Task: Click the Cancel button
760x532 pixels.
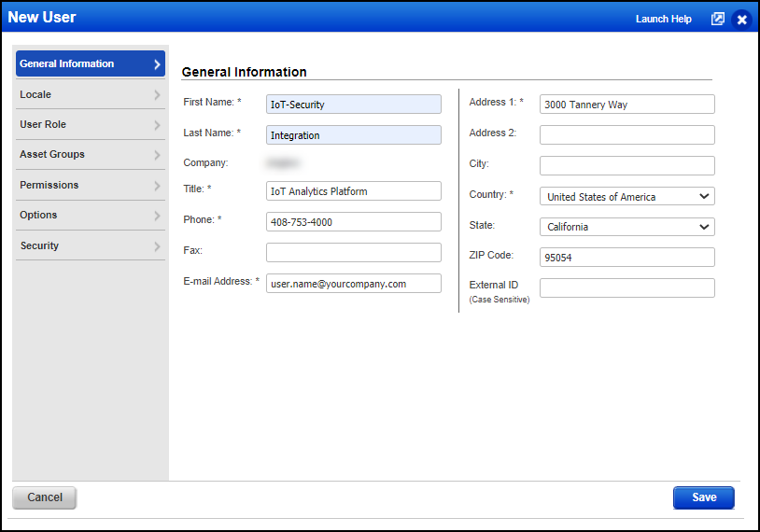Action: [45, 497]
